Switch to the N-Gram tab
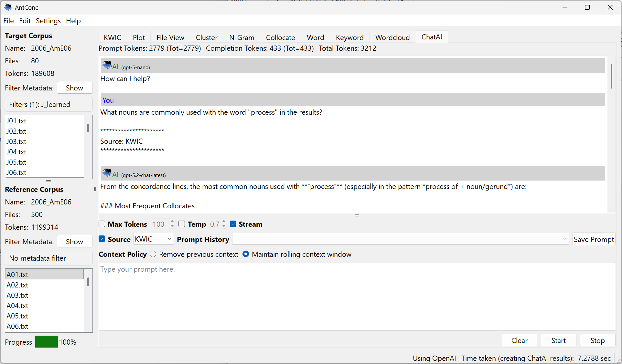 [242, 37]
